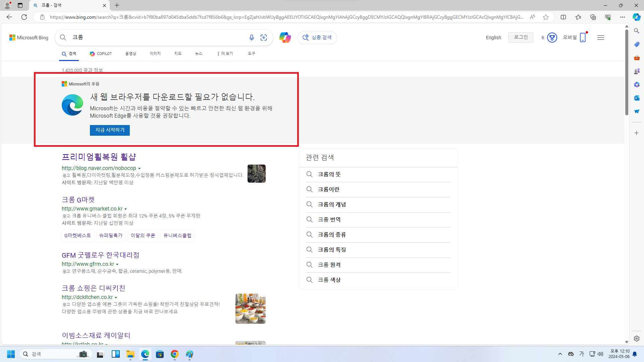Open Copilot sidebar icon top right
Screen dimensions: 644x362
point(636,17)
